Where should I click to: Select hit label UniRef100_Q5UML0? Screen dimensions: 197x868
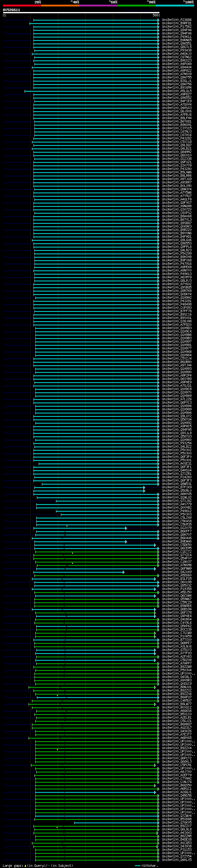tap(177, 491)
